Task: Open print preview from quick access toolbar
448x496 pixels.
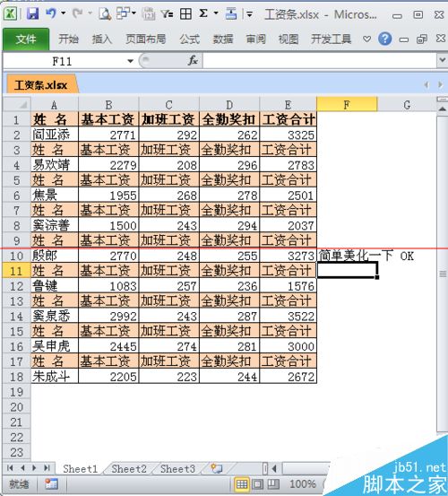Action: point(105,13)
